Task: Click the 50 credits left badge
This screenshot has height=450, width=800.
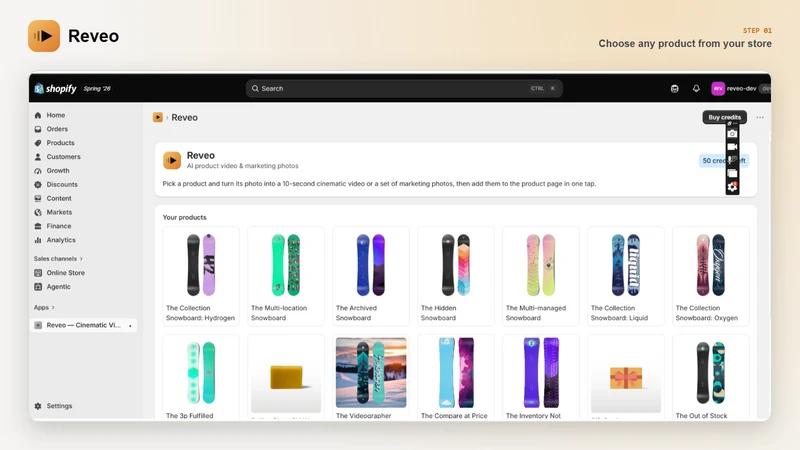Action: 723,161
